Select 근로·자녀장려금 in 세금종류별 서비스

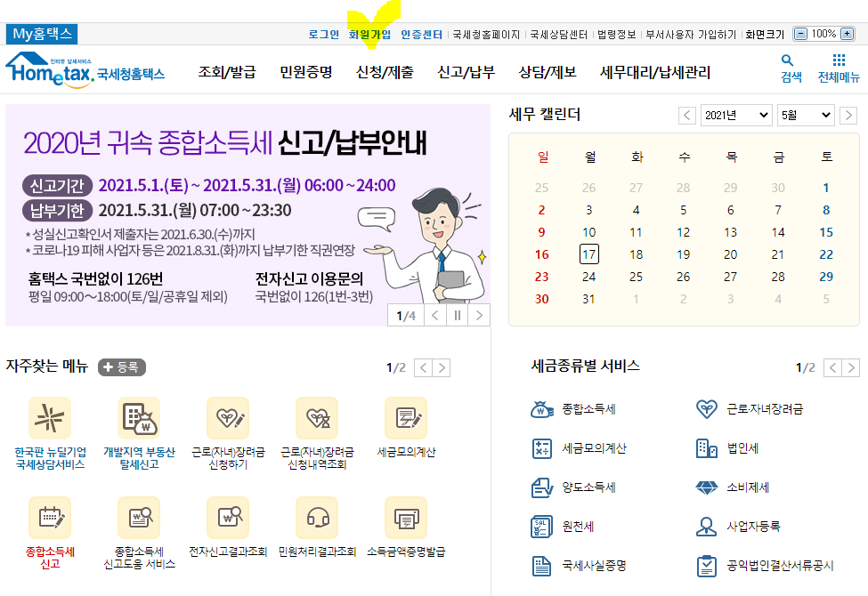[749, 409]
